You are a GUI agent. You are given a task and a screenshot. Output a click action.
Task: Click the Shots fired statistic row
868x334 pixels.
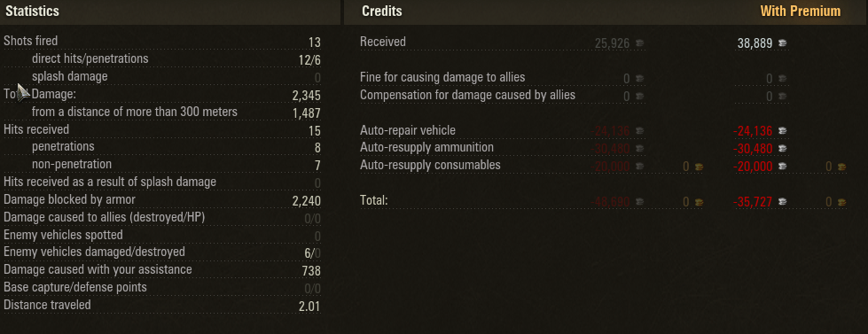(x=162, y=42)
